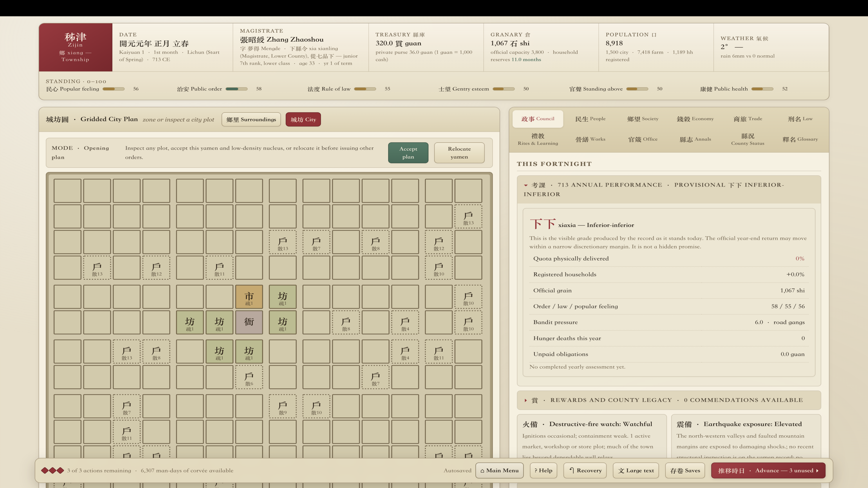Click the 治安 Public order bar
Screen dimensions: 868x488
coord(236,89)
